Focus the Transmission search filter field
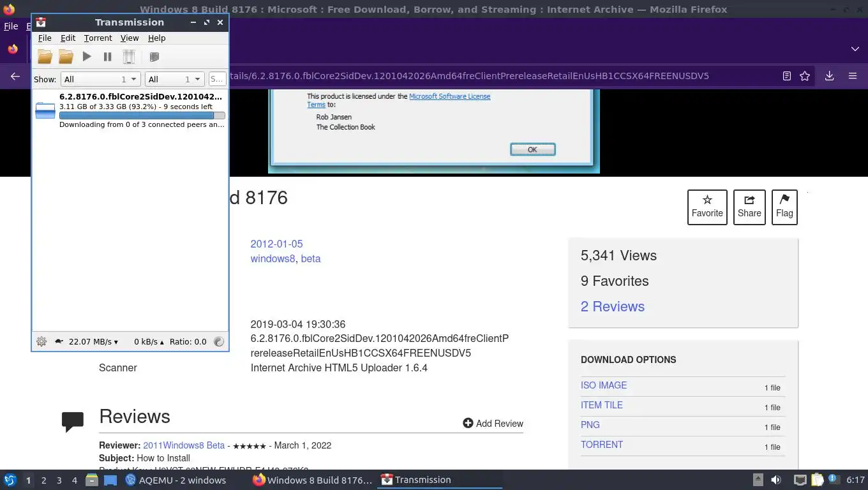The image size is (868, 490). (x=217, y=79)
